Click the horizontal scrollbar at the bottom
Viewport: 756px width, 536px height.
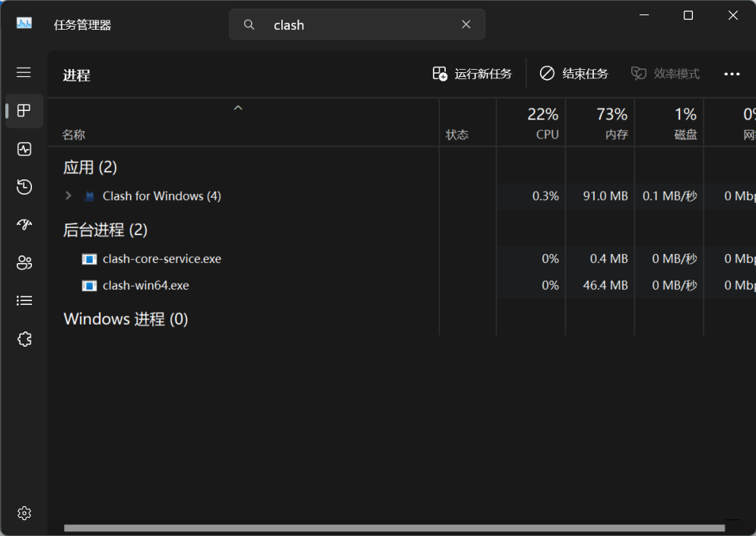[x=395, y=528]
